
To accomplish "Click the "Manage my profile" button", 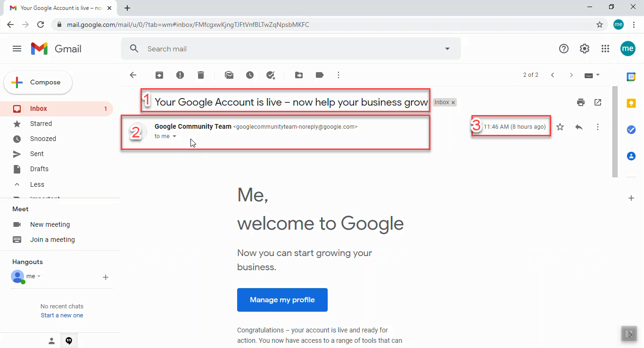I will tap(282, 299).
